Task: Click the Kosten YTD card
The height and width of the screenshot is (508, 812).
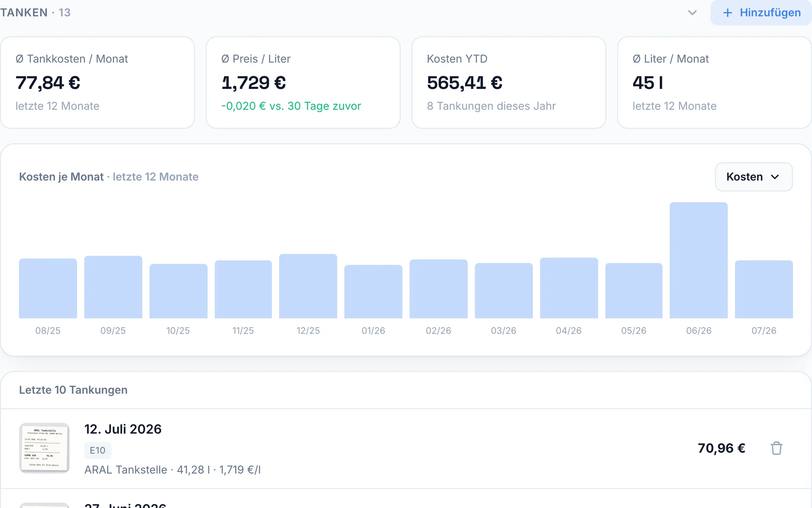Action: [x=509, y=83]
